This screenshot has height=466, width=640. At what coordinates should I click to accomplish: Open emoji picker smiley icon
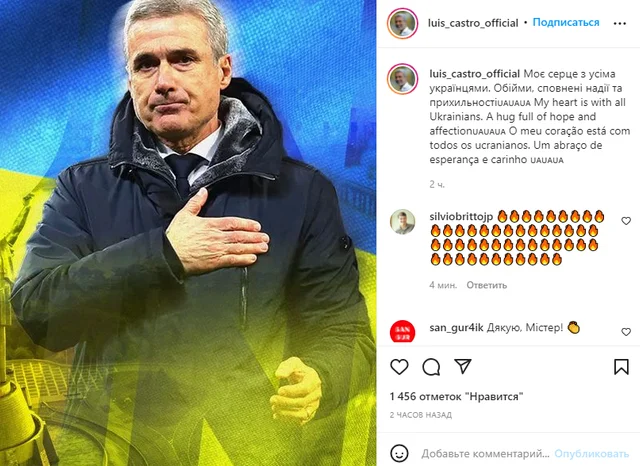[399, 453]
